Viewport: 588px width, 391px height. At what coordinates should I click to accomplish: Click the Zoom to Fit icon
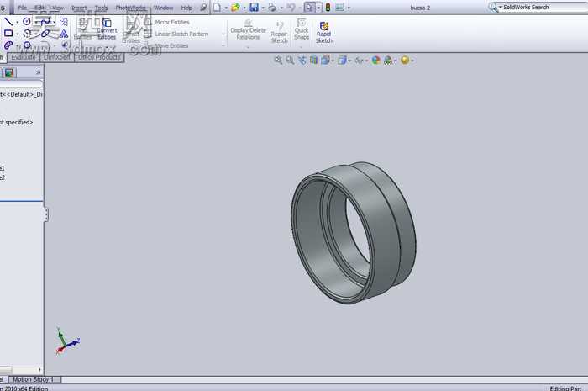click(x=278, y=60)
